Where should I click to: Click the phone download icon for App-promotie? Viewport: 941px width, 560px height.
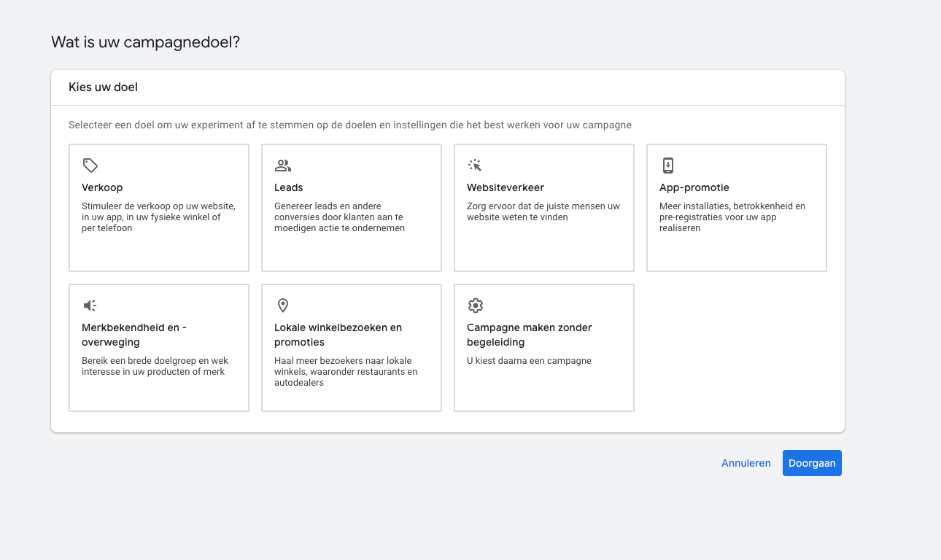click(x=667, y=165)
